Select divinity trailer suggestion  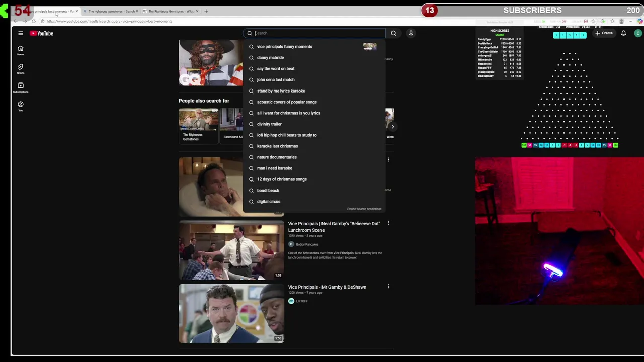click(314, 124)
